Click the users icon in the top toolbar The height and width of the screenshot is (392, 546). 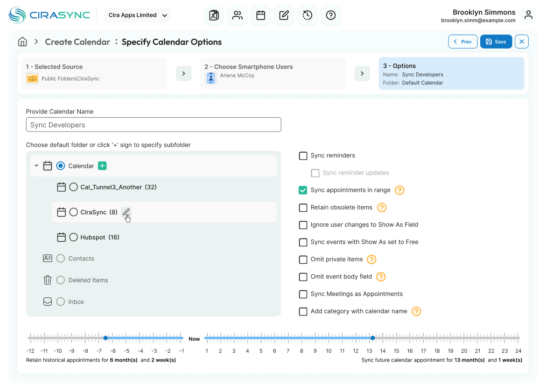click(237, 15)
